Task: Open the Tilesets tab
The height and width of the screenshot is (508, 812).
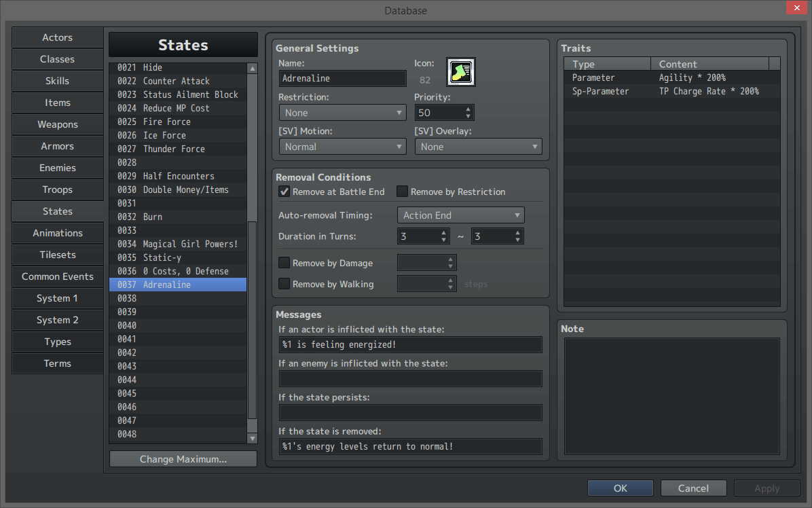Action: click(x=58, y=255)
